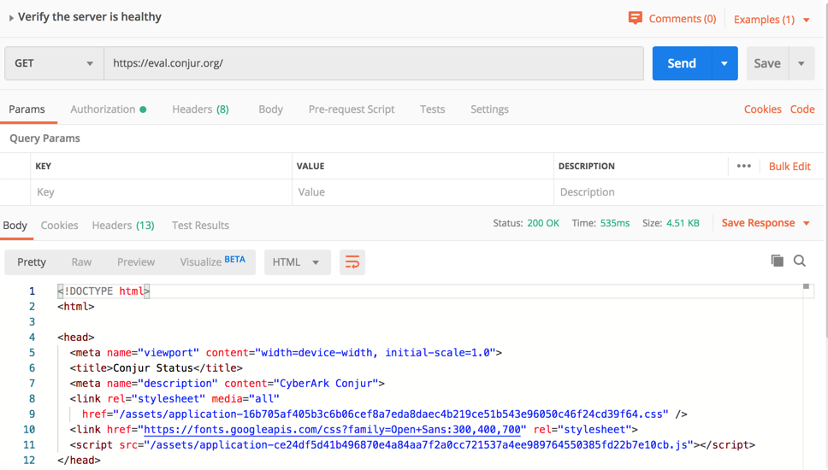Click the Bulk Edit link
The height and width of the screenshot is (470, 828).
[x=789, y=166]
